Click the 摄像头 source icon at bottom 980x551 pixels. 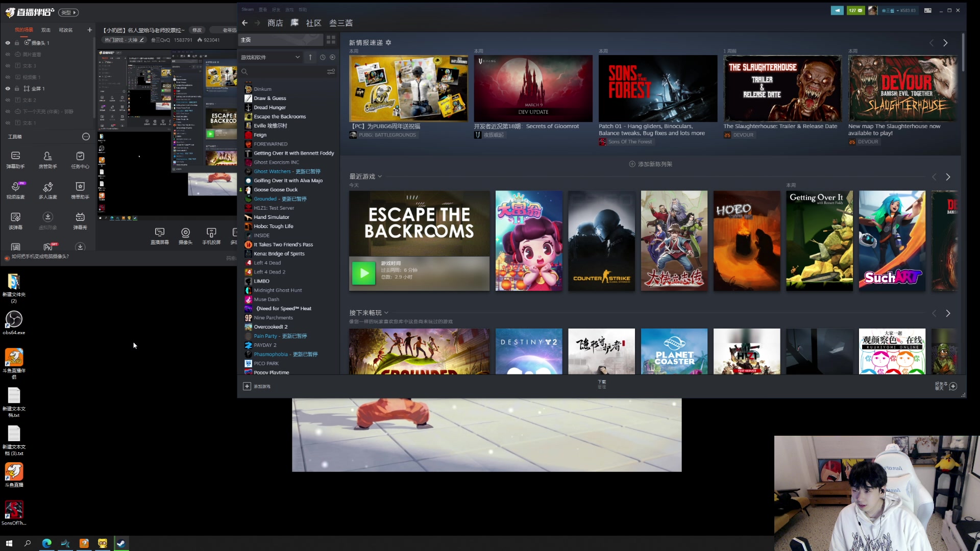click(185, 233)
